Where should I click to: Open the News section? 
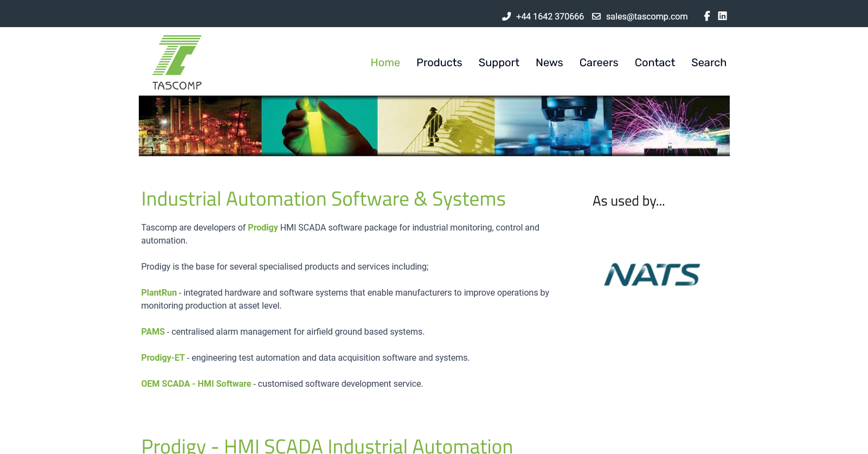coord(549,62)
